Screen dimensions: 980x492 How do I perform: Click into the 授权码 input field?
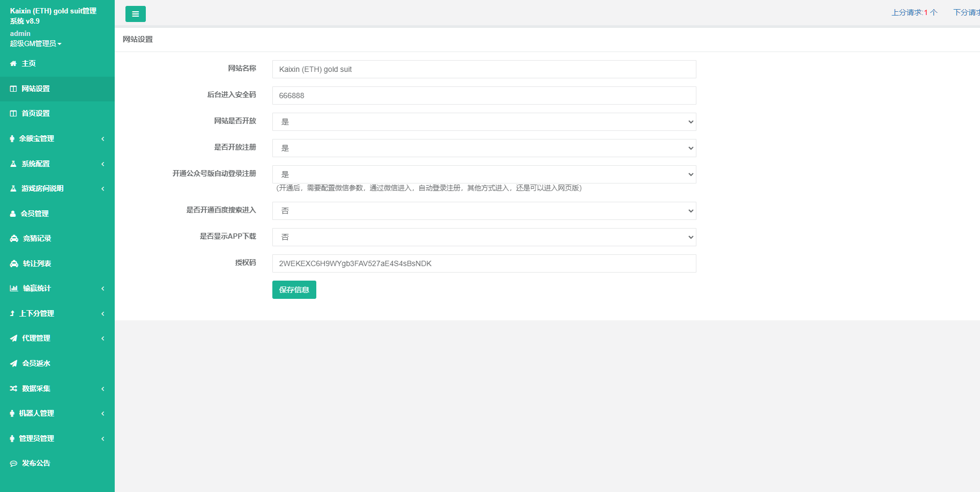(x=484, y=263)
